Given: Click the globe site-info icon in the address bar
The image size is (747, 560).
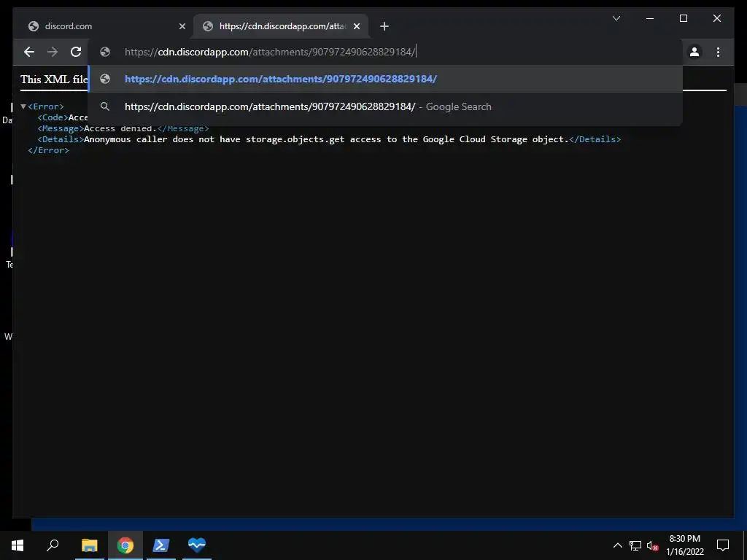Looking at the screenshot, I should tap(105, 52).
